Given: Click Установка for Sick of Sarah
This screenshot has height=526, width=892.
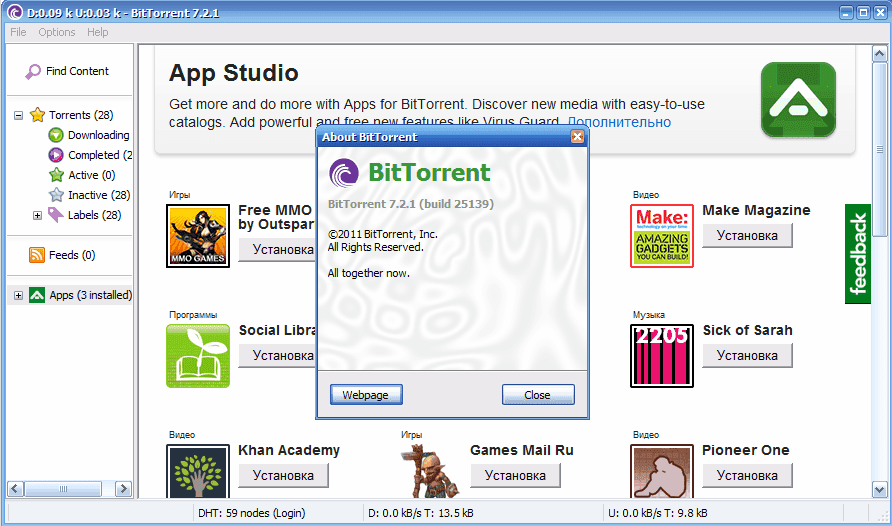Looking at the screenshot, I should pos(747,355).
